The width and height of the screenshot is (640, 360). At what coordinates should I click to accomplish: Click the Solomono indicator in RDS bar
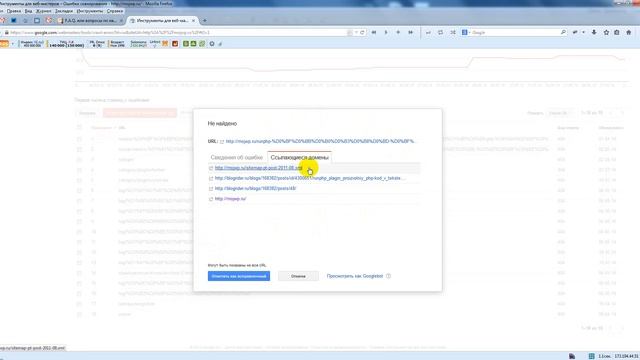[138, 44]
